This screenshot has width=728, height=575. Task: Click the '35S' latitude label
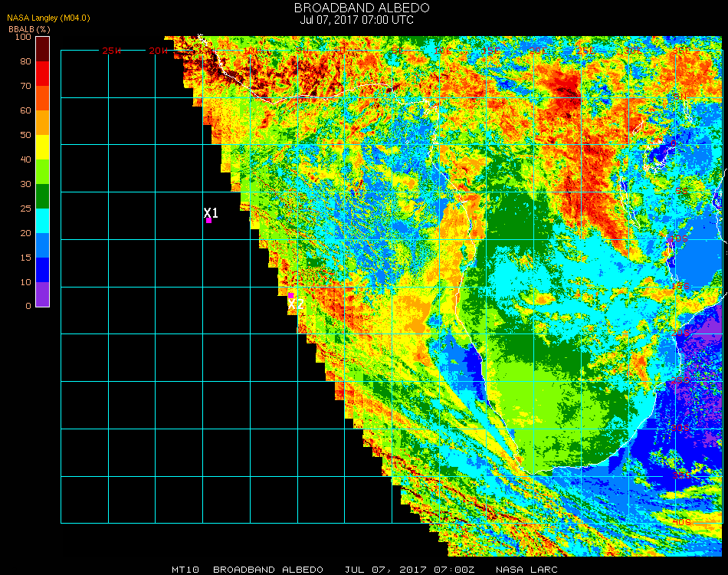coord(681,475)
